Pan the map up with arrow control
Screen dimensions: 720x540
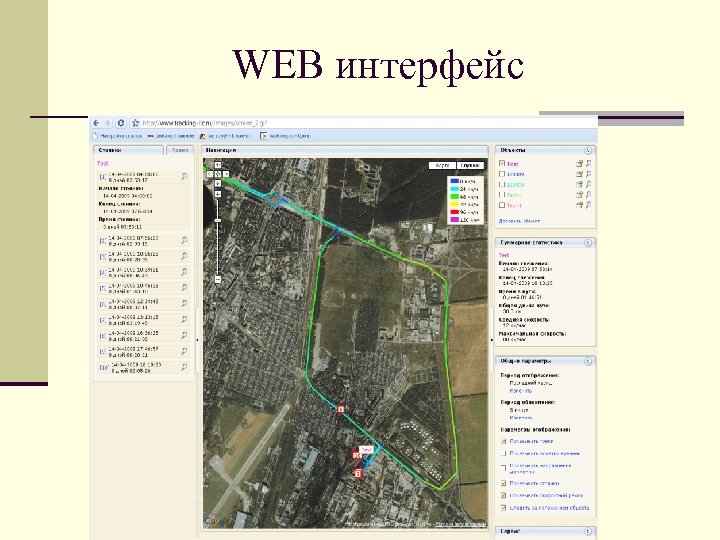pyautogui.click(x=218, y=165)
